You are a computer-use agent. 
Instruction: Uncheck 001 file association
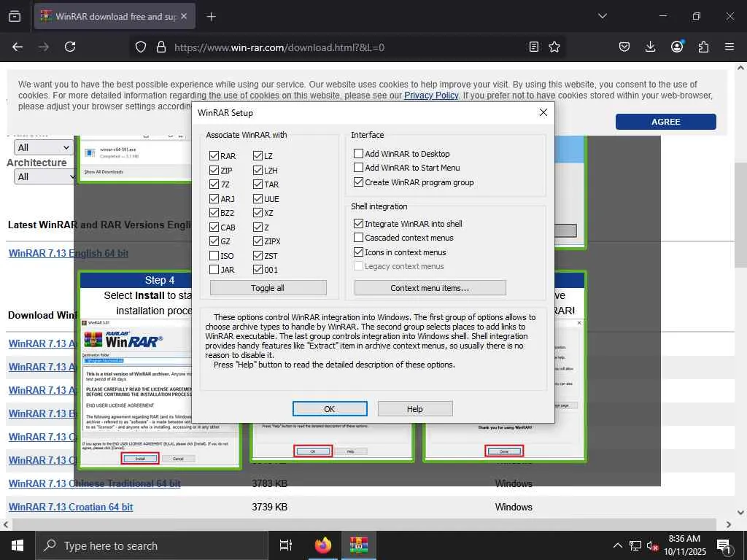coord(258,270)
